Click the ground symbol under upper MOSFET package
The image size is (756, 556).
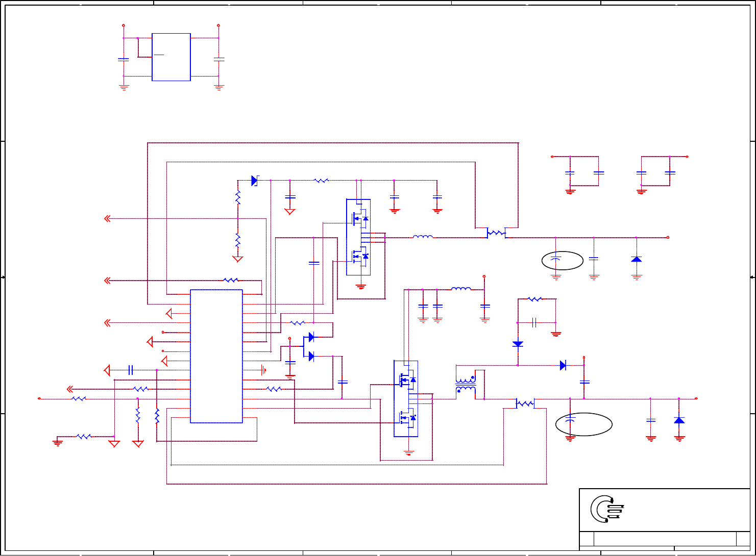coord(361,286)
